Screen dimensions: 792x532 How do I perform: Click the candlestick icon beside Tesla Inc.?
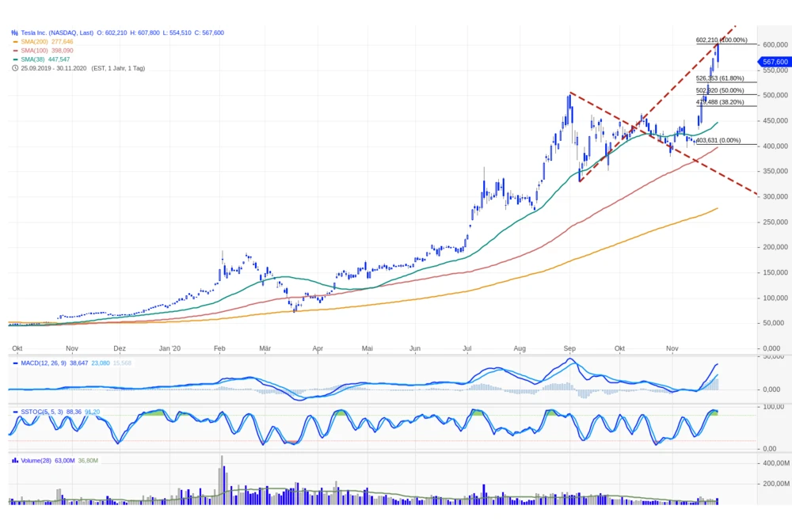tap(15, 33)
